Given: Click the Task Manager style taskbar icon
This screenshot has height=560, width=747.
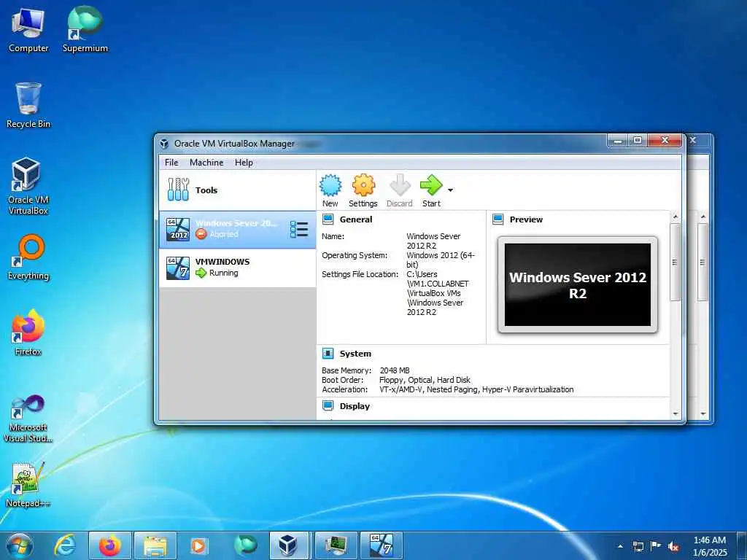Looking at the screenshot, I should [x=336, y=545].
